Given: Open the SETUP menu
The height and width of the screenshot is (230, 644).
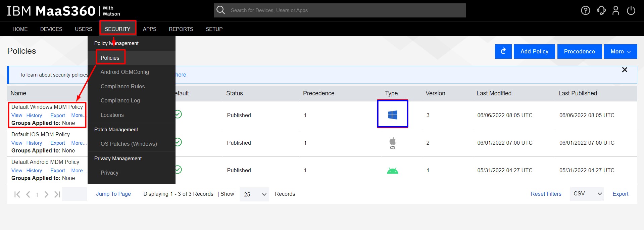Looking at the screenshot, I should 214,29.
